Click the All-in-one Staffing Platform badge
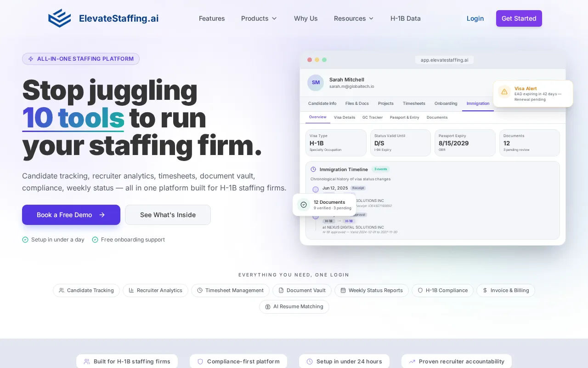This screenshot has width=588, height=368. (81, 59)
